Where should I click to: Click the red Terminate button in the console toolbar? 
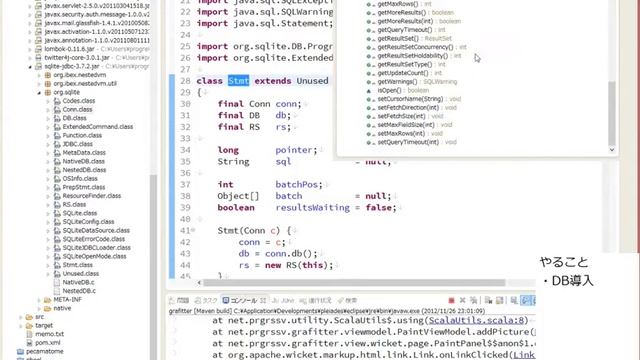(451, 300)
